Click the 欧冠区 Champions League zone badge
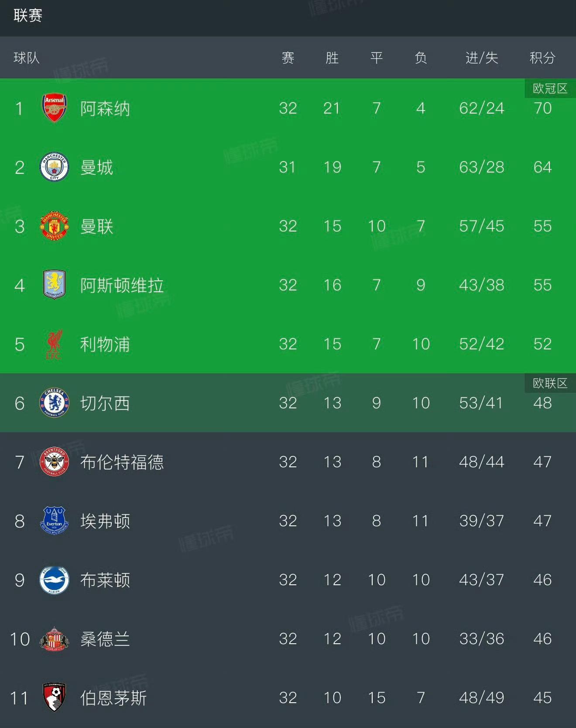Screen dimensions: 576x728 [x=550, y=89]
